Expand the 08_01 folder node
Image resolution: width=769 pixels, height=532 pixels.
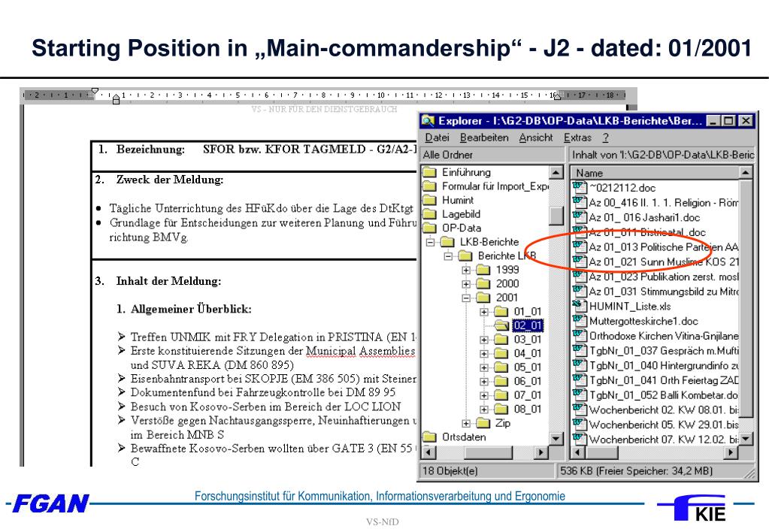click(484, 410)
